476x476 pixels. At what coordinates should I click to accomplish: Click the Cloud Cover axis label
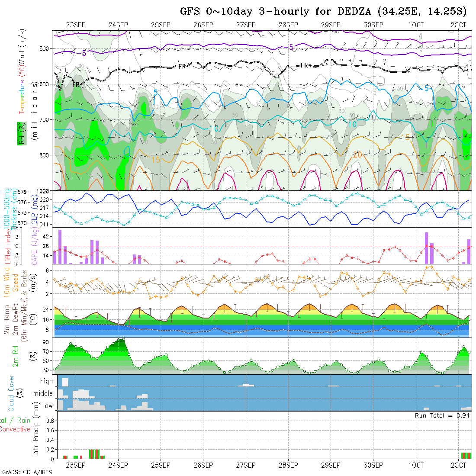pos(12,393)
